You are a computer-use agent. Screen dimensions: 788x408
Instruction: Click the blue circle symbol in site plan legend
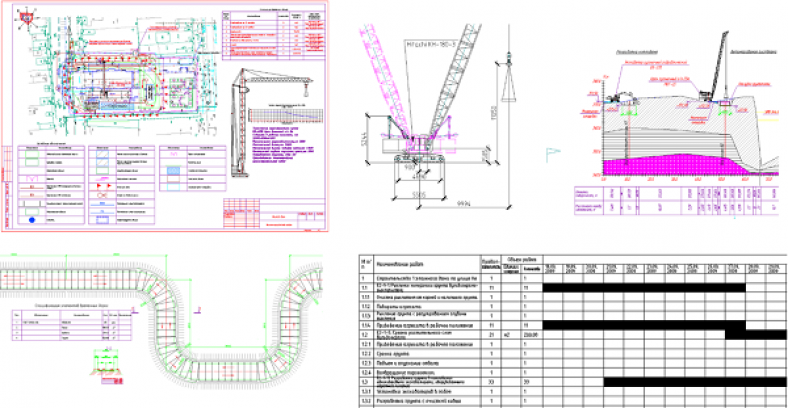[31, 219]
